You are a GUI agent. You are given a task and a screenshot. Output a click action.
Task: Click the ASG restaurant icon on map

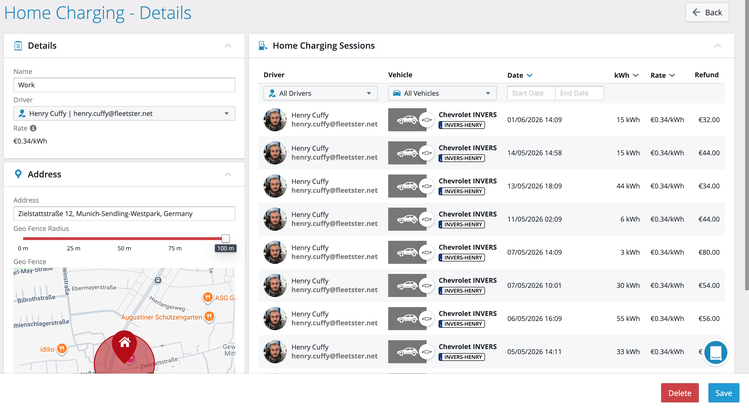pyautogui.click(x=207, y=297)
